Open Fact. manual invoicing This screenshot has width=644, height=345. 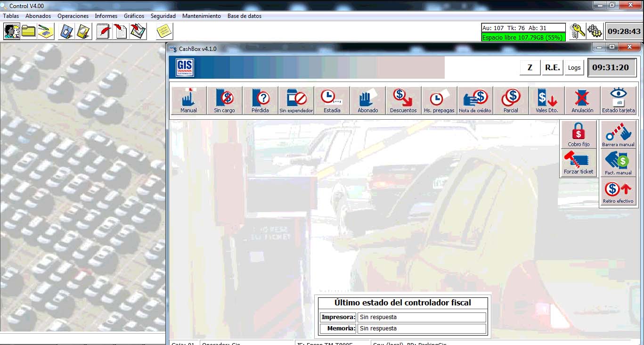pos(618,163)
